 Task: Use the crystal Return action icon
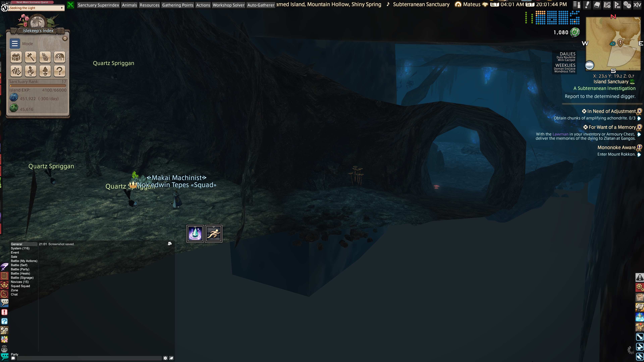pyautogui.click(x=195, y=234)
